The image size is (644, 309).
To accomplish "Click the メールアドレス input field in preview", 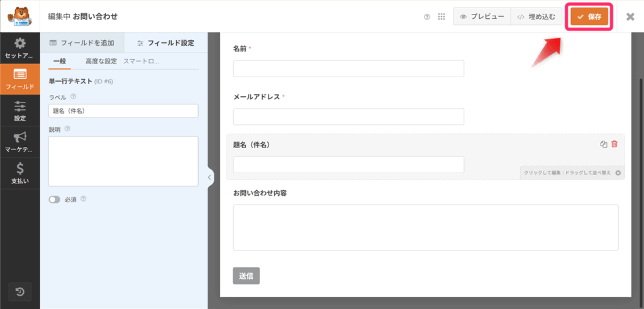I will click(348, 117).
